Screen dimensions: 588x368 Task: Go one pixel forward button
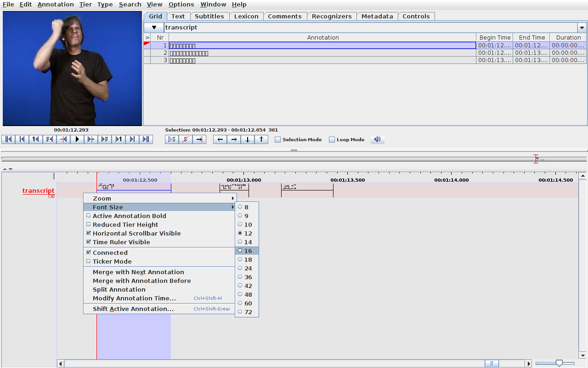click(x=91, y=139)
